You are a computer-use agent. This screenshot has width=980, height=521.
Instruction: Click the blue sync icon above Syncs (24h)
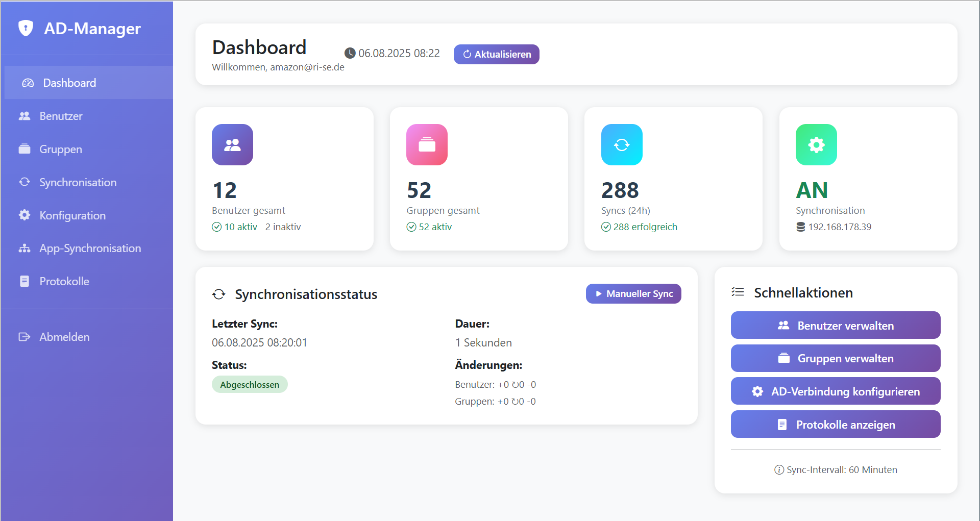click(621, 145)
